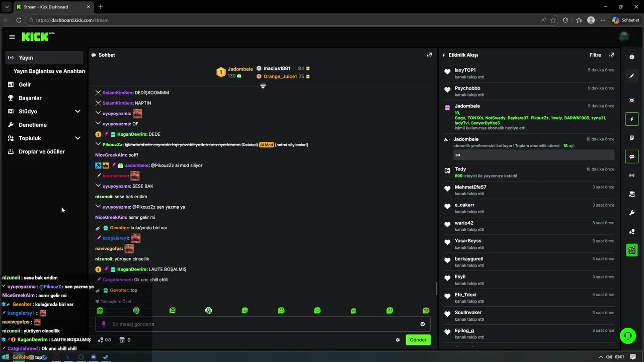Image resolution: width=644 pixels, height=362 pixels.
Task: Click Jadombele in the top gifter leaderboard
Action: click(240, 69)
